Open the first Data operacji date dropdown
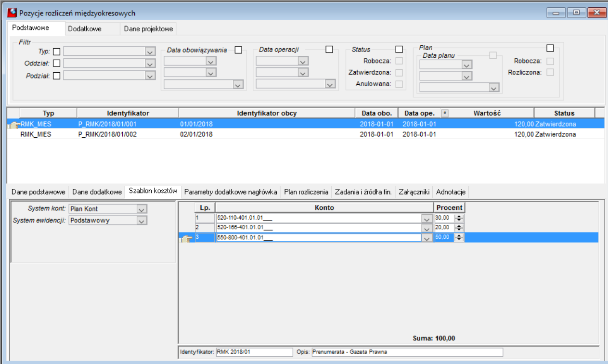 coord(302,61)
